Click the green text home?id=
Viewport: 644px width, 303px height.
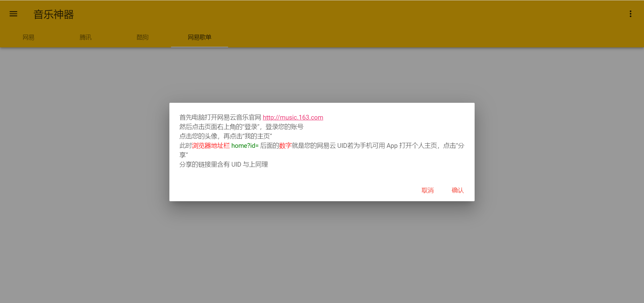pyautogui.click(x=245, y=145)
